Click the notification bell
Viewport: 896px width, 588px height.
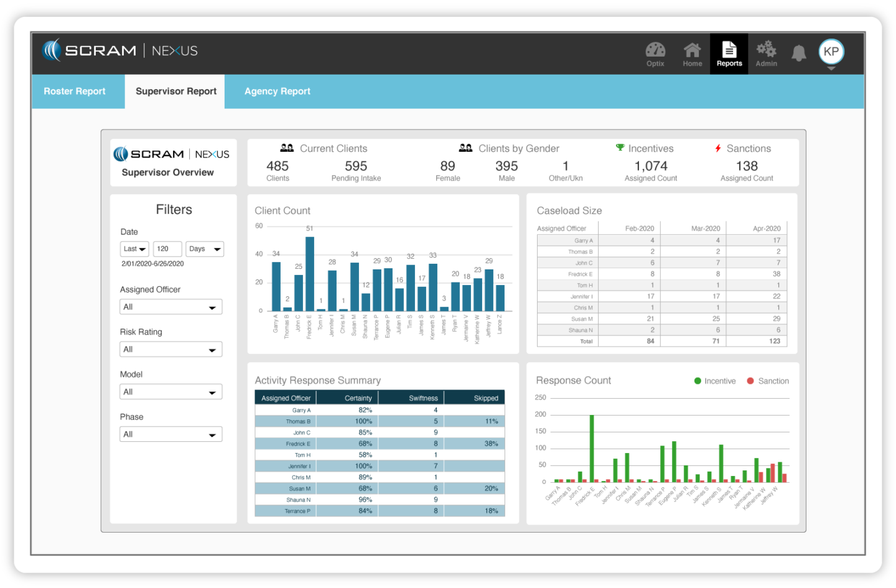point(799,54)
